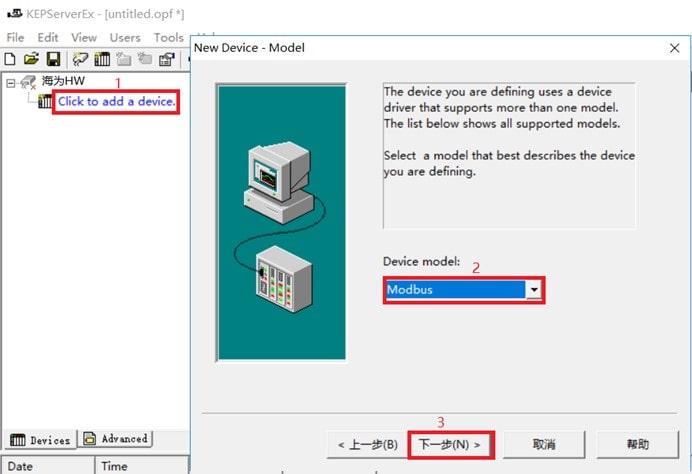692x474 pixels.
Task: Click the channel icon beside 海为HW
Action: [28, 82]
